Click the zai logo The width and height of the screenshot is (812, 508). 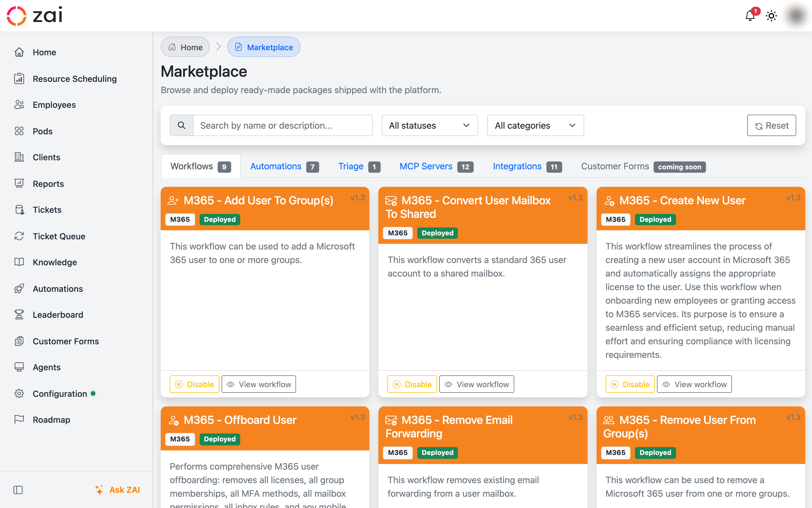pyautogui.click(x=35, y=16)
